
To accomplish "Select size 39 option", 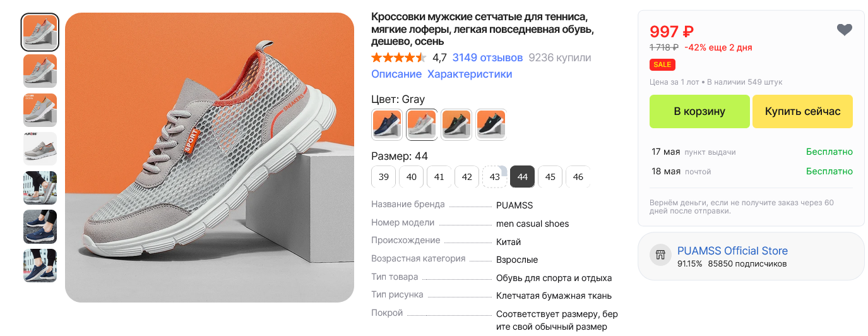I will 383,177.
